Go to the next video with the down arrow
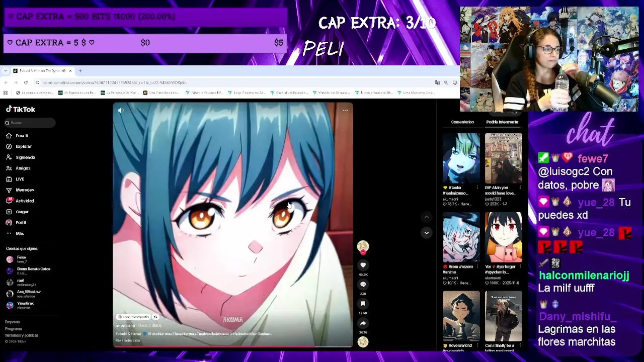 point(426,233)
